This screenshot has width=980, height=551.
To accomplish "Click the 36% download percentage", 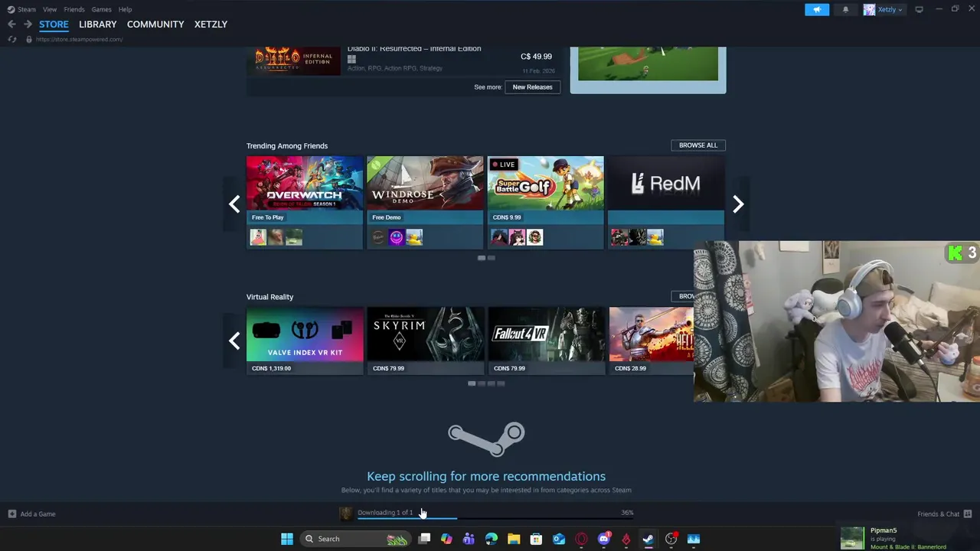I will (x=627, y=513).
